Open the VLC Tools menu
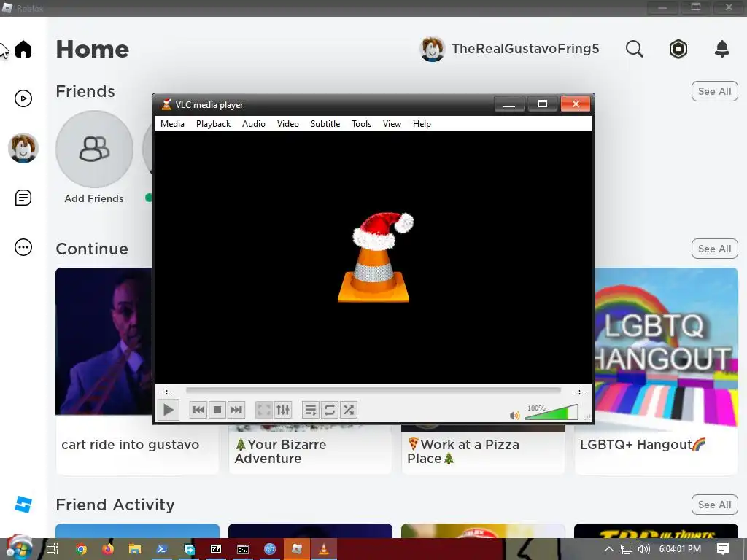Image resolution: width=747 pixels, height=560 pixels. click(x=361, y=124)
